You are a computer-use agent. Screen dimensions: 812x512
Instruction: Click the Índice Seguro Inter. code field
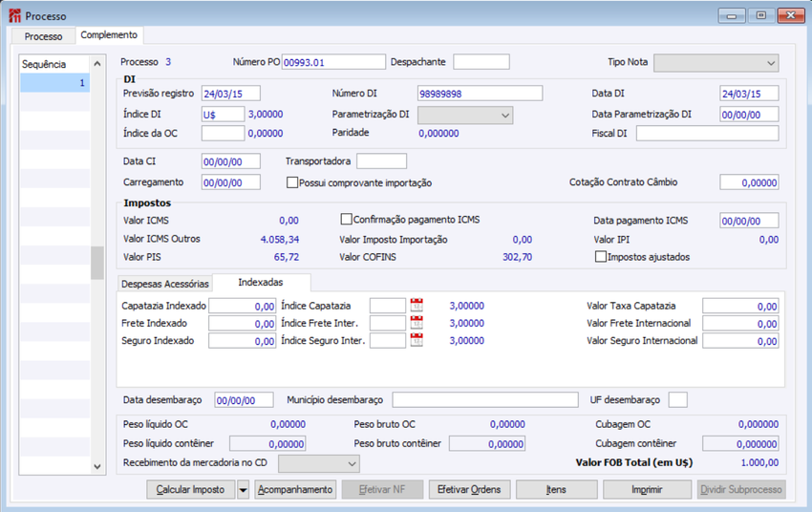(387, 341)
